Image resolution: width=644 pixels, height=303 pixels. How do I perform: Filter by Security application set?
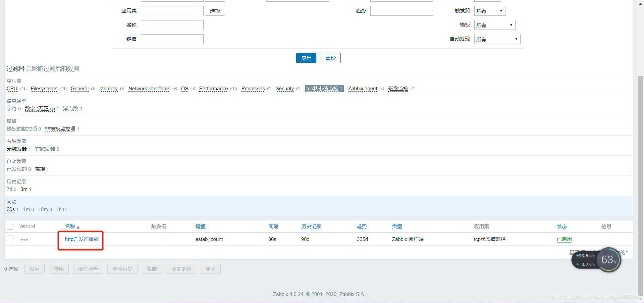click(x=285, y=89)
